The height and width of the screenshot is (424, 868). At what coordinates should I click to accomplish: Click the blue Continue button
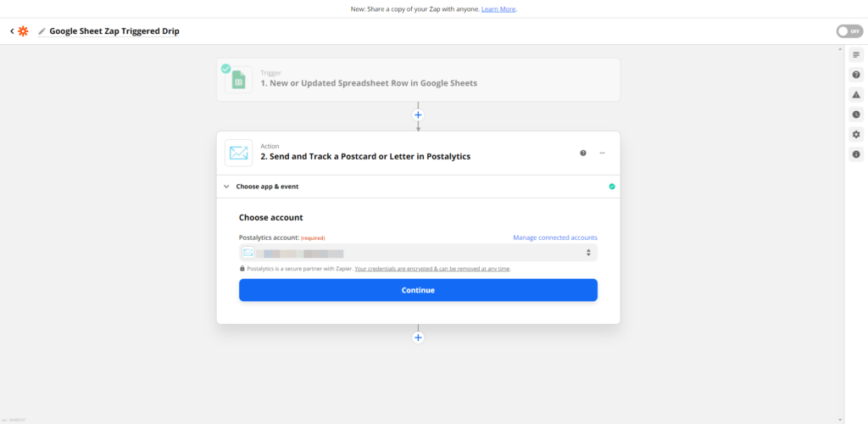pos(418,290)
